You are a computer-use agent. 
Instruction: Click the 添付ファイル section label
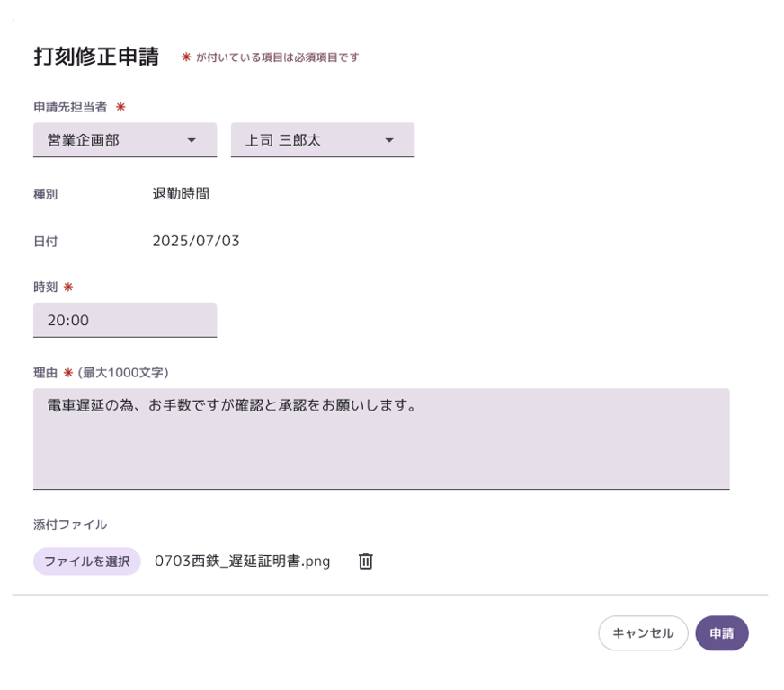pos(70,525)
